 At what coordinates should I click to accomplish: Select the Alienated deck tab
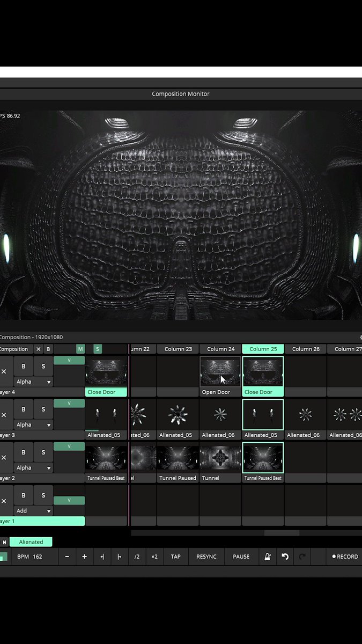(x=31, y=542)
